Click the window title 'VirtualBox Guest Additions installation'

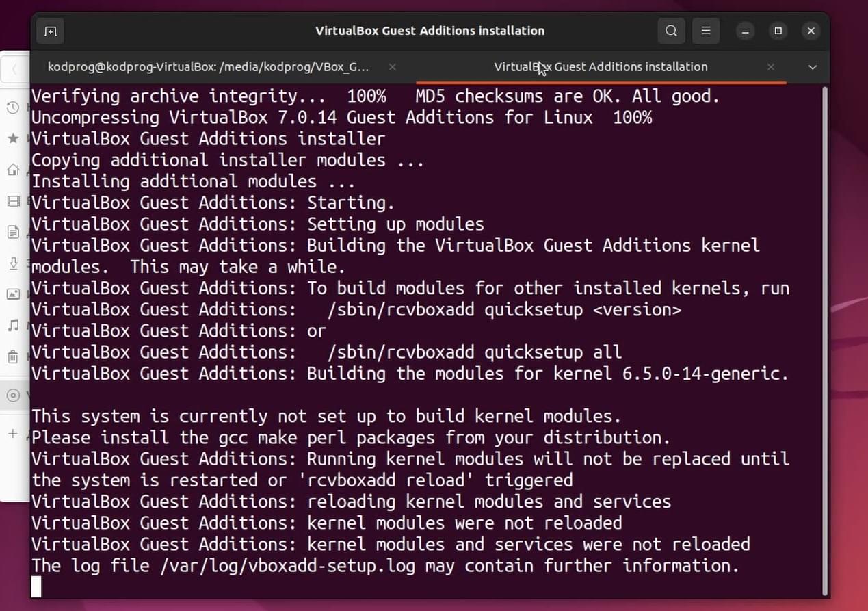[x=430, y=31]
